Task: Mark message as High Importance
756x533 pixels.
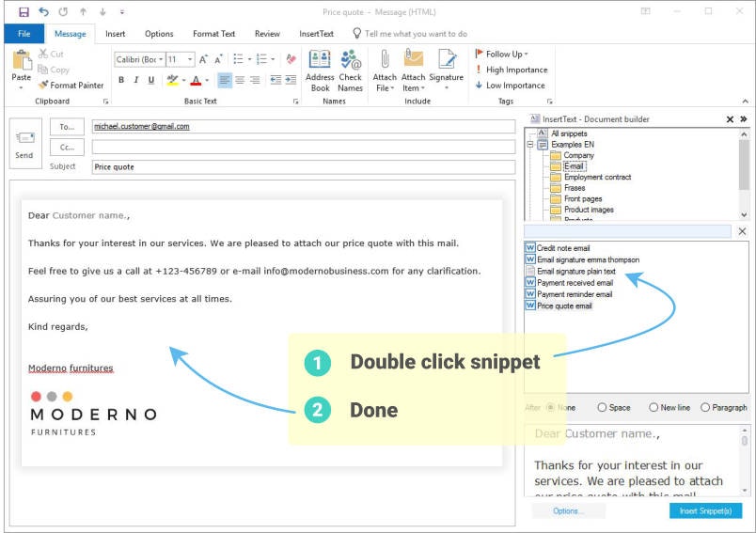Action: point(512,70)
